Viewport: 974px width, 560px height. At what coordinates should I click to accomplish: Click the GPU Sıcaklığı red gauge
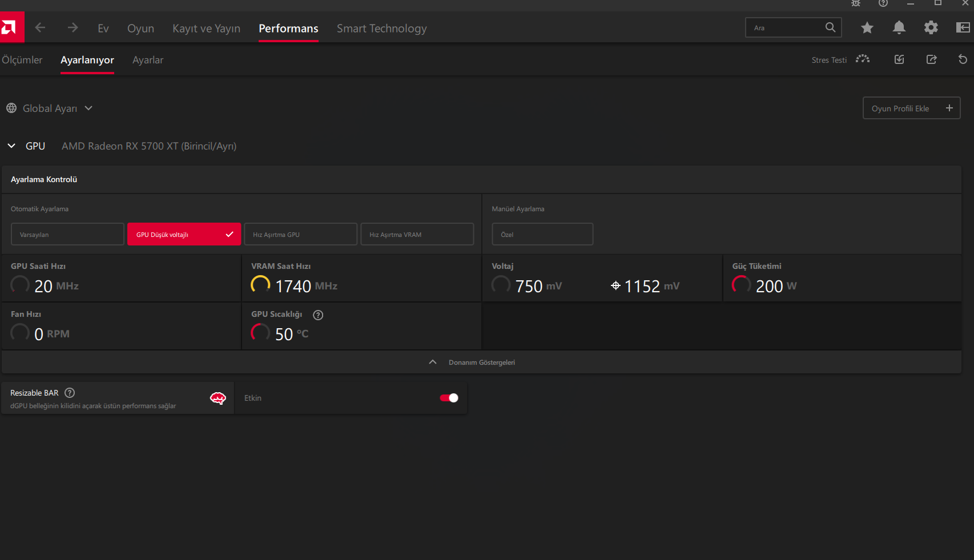(260, 332)
